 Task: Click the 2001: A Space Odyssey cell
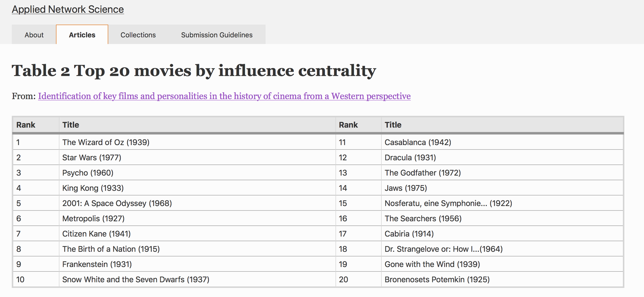[197, 203]
